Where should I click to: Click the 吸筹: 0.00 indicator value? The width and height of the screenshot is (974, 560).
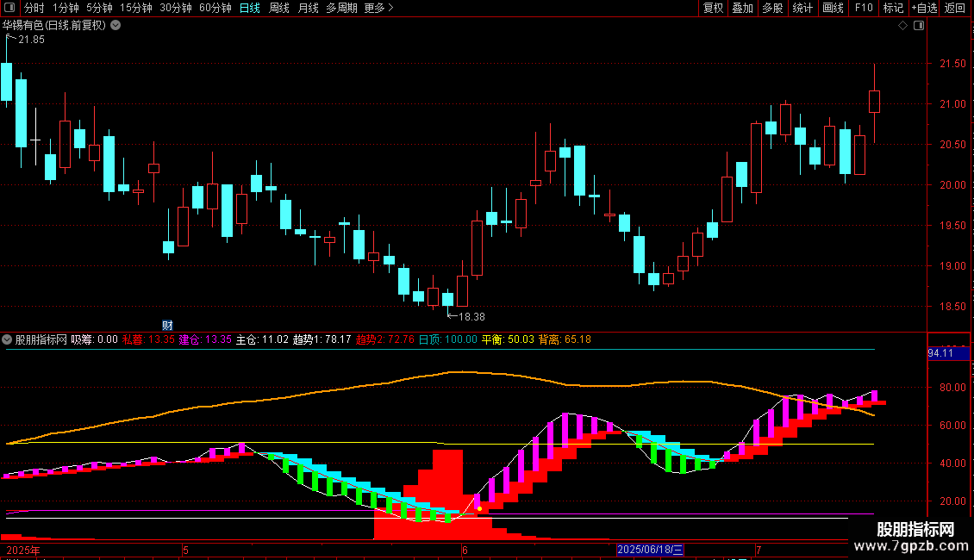[95, 339]
